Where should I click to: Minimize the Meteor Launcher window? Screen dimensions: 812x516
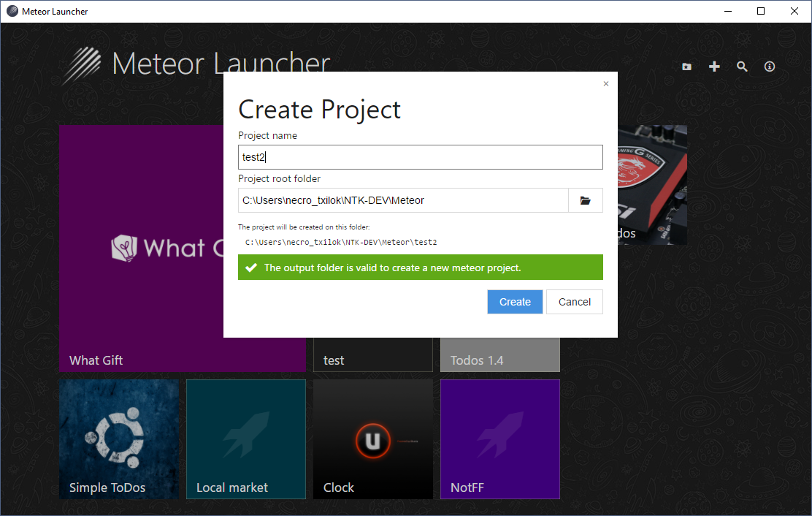727,11
